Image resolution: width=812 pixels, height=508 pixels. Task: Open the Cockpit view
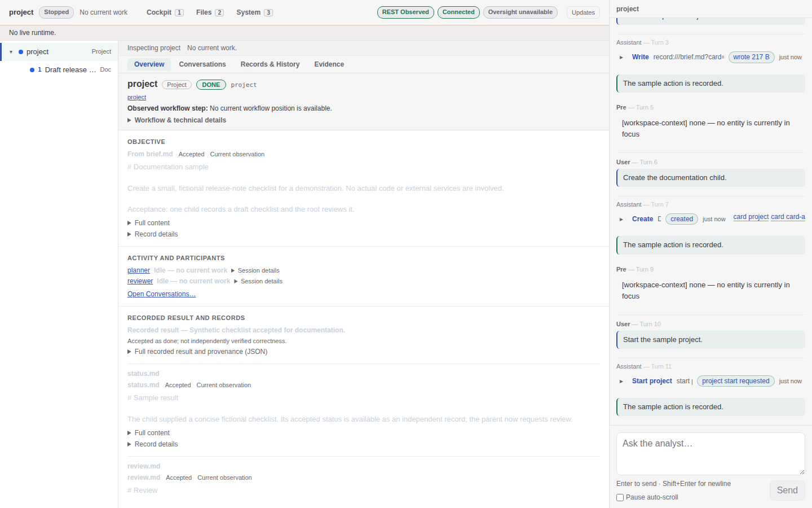click(x=165, y=12)
